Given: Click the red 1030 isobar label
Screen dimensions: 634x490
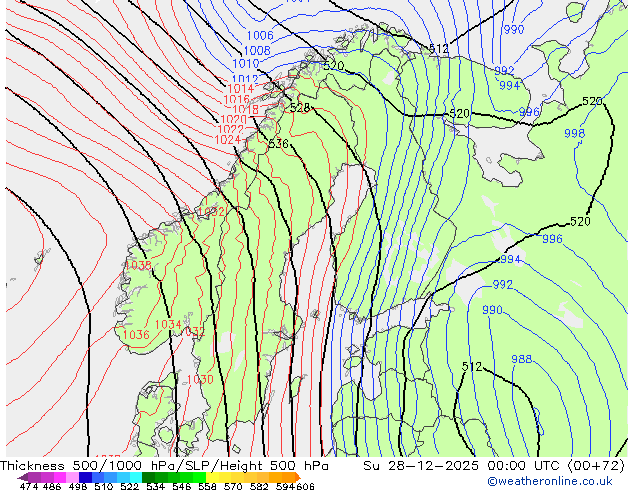Looking at the screenshot, I should (200, 379).
